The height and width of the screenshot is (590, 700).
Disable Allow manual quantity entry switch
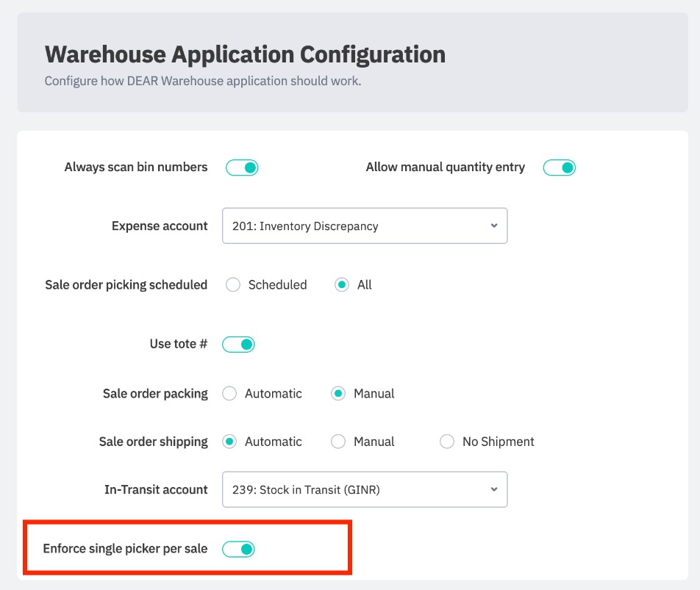coord(559,168)
